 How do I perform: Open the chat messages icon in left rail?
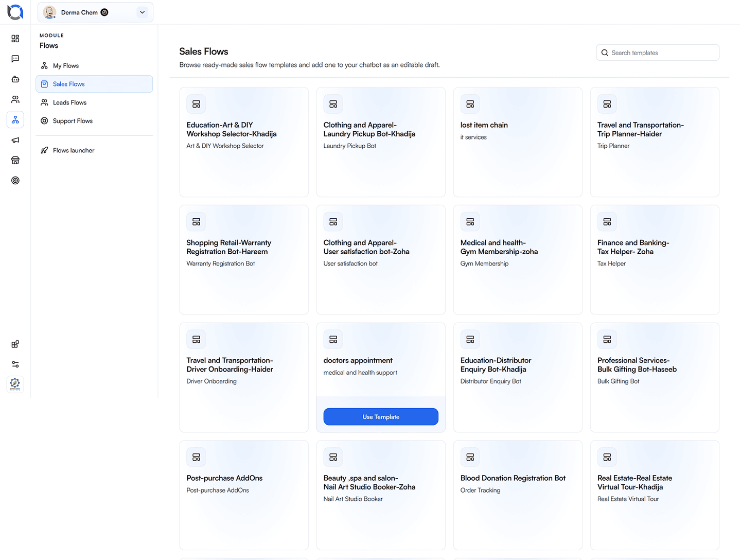tap(15, 59)
